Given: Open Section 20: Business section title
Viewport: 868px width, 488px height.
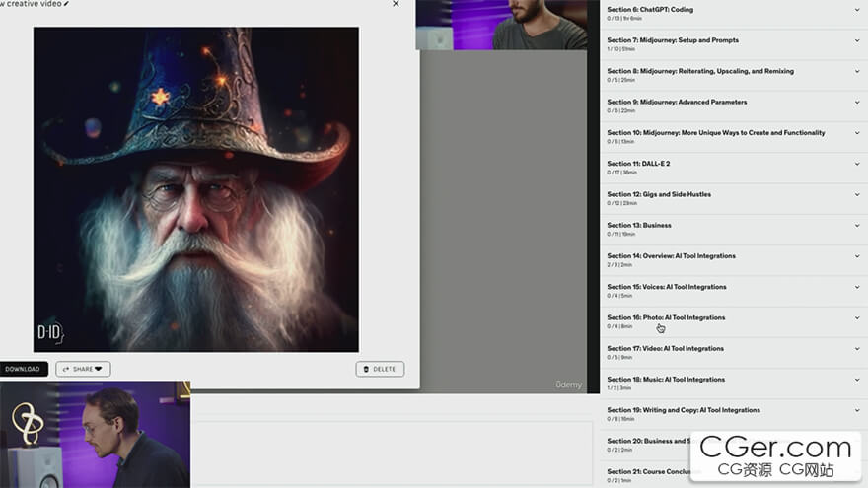Looking at the screenshot, I should coord(648,441).
